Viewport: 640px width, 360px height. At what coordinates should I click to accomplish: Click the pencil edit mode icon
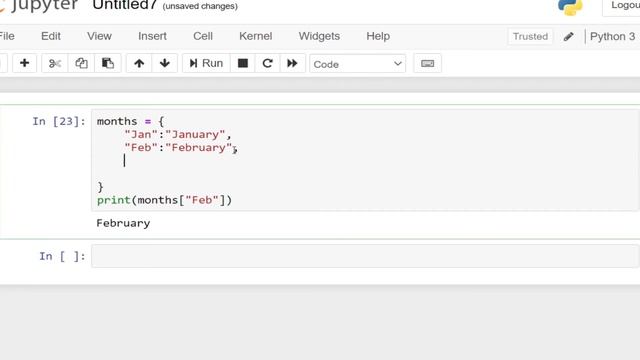(x=569, y=37)
